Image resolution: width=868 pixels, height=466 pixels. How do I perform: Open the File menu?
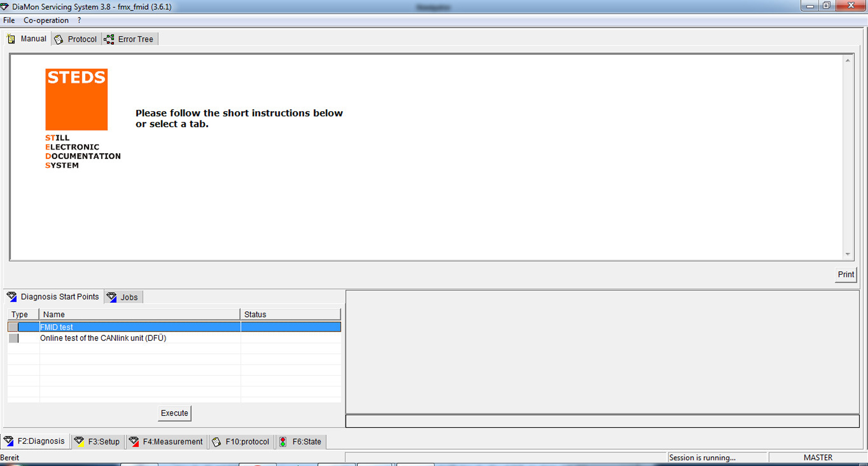point(9,20)
